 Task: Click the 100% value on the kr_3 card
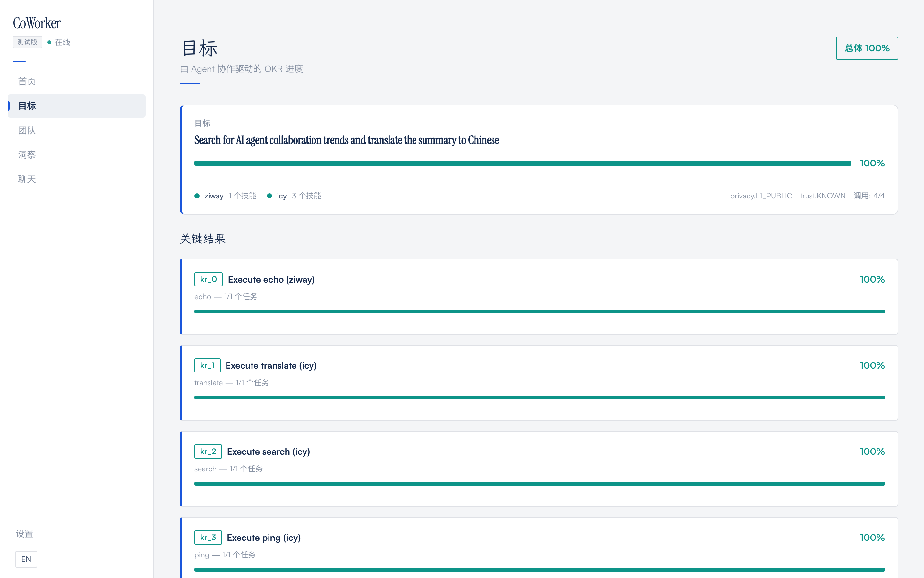click(x=872, y=538)
